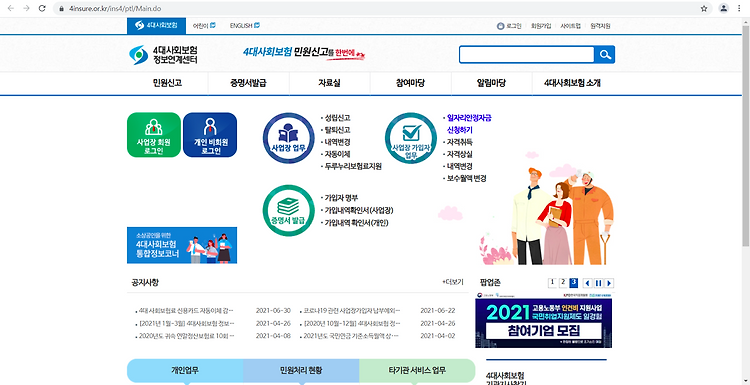Click +더보기 beside 공지사항

coord(452,282)
